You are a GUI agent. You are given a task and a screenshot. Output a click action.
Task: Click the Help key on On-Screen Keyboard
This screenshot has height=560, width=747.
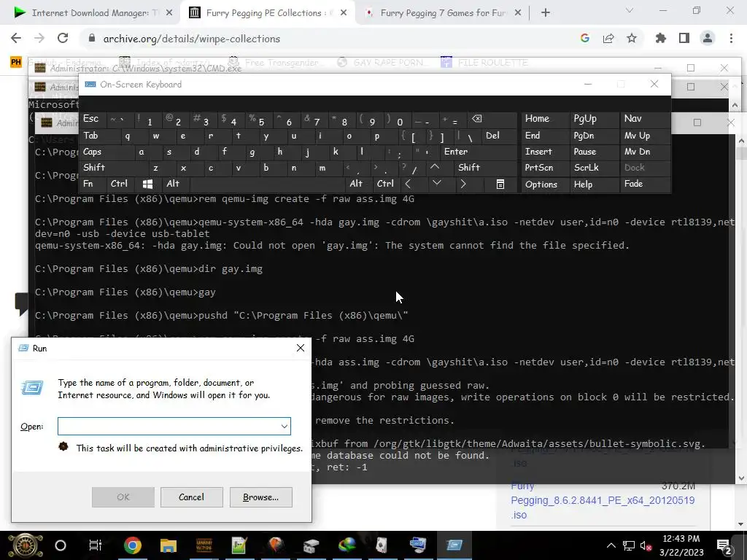pyautogui.click(x=595, y=184)
